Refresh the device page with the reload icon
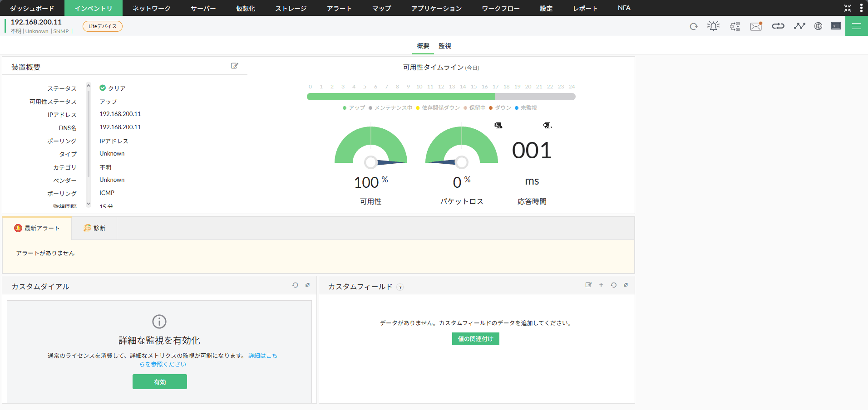This screenshot has width=868, height=410. (x=693, y=26)
